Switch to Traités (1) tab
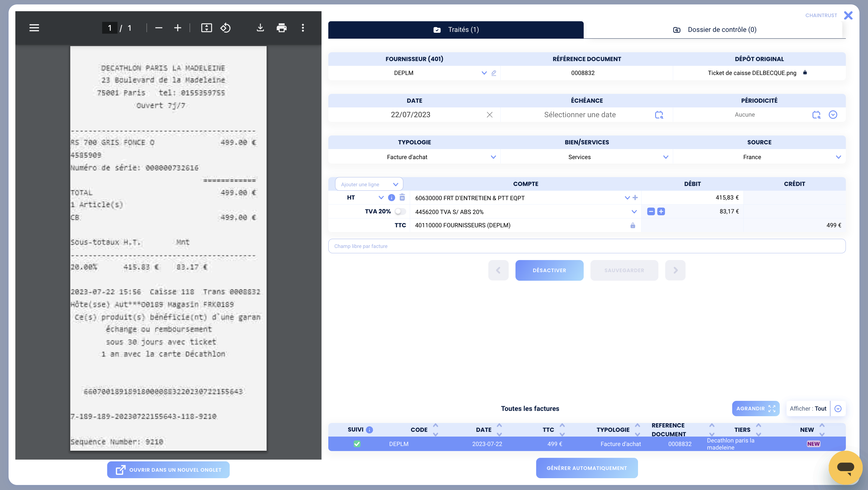The image size is (868, 490). click(456, 30)
